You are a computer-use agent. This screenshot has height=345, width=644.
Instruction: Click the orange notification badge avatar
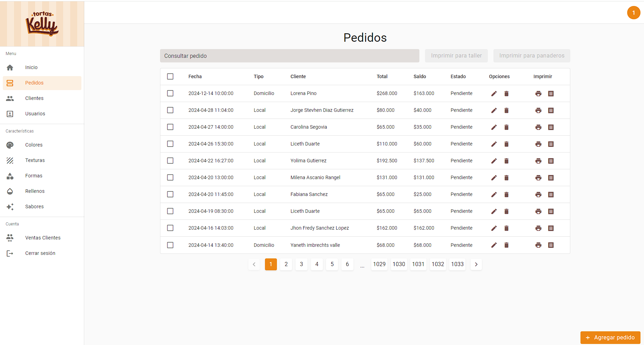(x=633, y=13)
